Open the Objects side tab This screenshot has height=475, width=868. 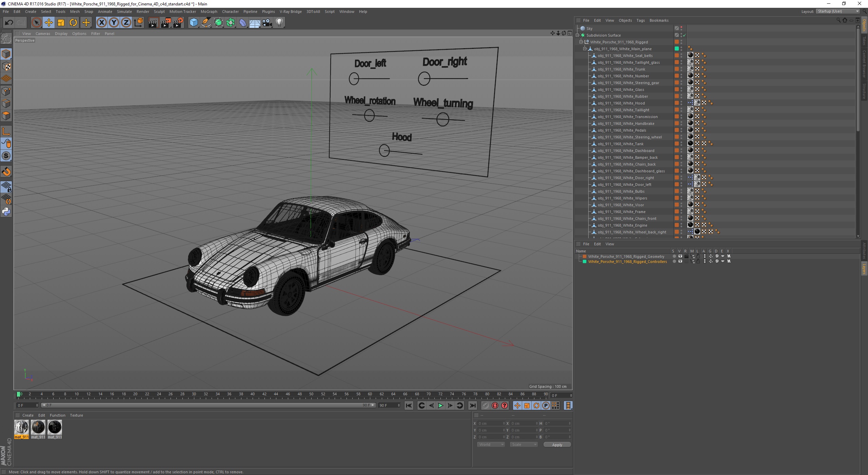(864, 25)
